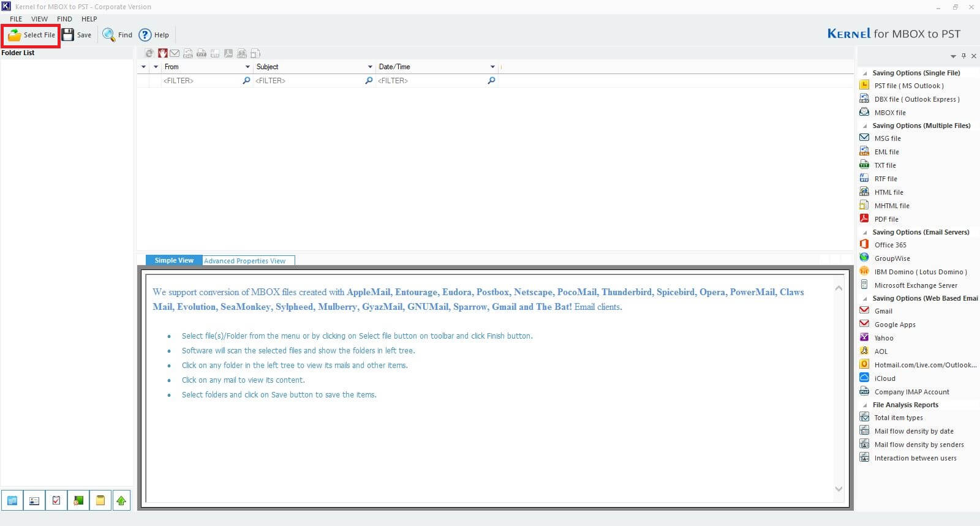Click the TXT save icon in list toolbar
The image size is (980, 526).
pos(201,54)
